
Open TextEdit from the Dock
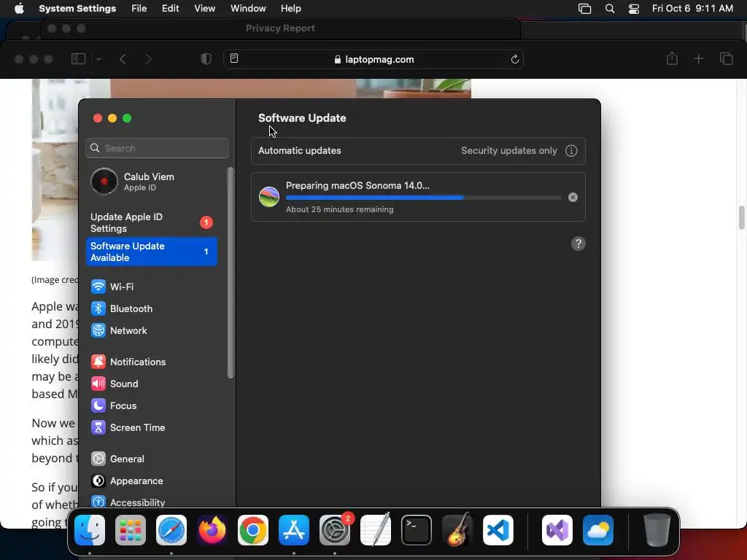tap(376, 530)
